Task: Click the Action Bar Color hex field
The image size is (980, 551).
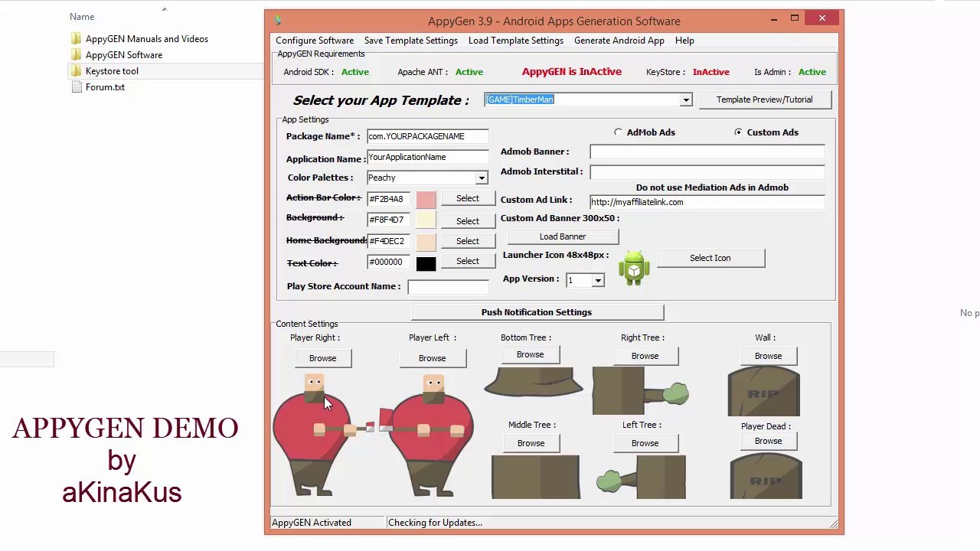Action: point(388,199)
